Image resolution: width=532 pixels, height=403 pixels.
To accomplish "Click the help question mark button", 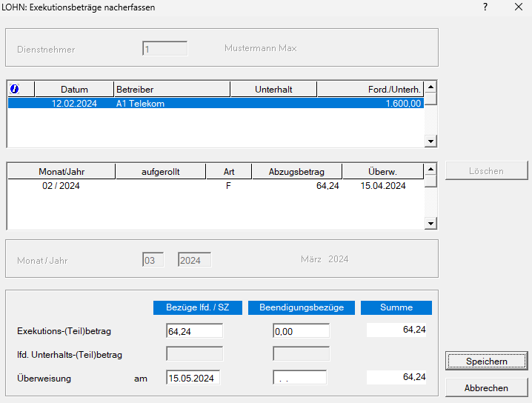I will tap(485, 7).
